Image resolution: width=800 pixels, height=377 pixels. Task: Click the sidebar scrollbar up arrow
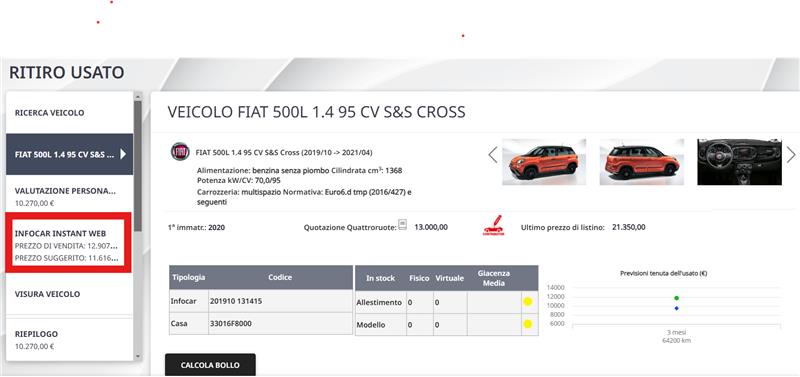(138, 96)
